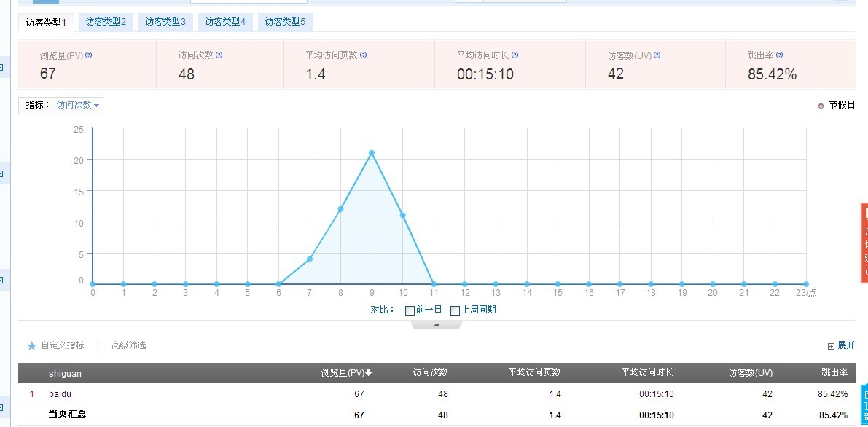The image size is (868, 427).
Task: Click help icon next to 浏览量(PV)
Action: [x=89, y=55]
